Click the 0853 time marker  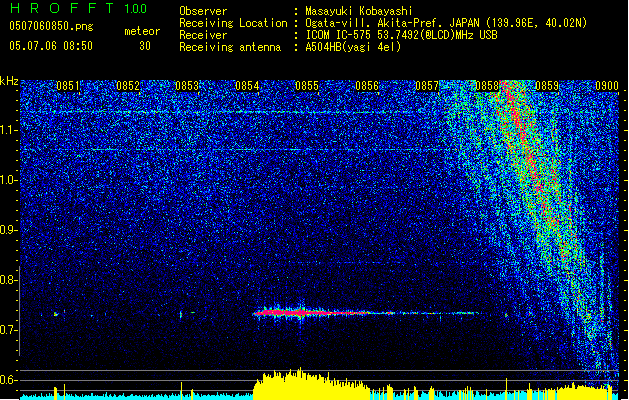[x=187, y=86]
